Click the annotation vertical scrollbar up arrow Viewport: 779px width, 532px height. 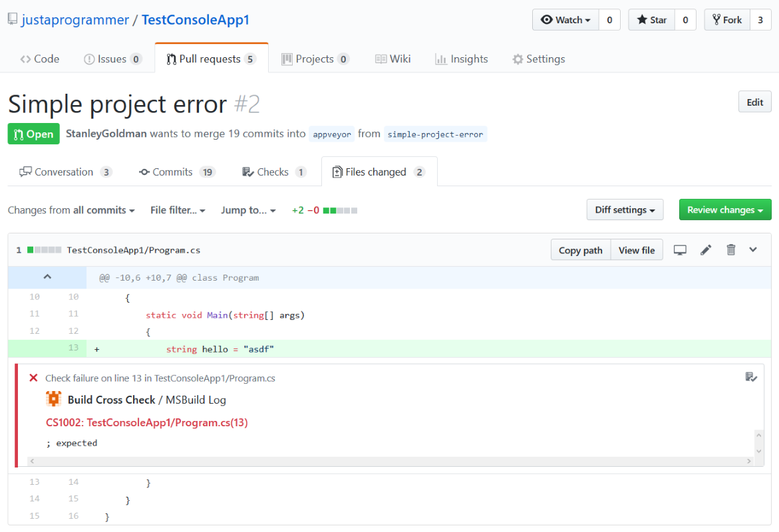click(x=758, y=435)
